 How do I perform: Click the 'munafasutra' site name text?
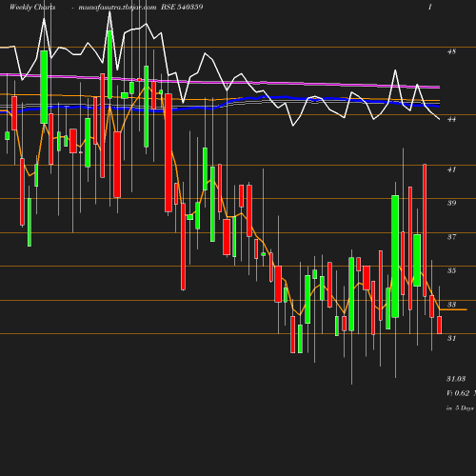[101, 8]
